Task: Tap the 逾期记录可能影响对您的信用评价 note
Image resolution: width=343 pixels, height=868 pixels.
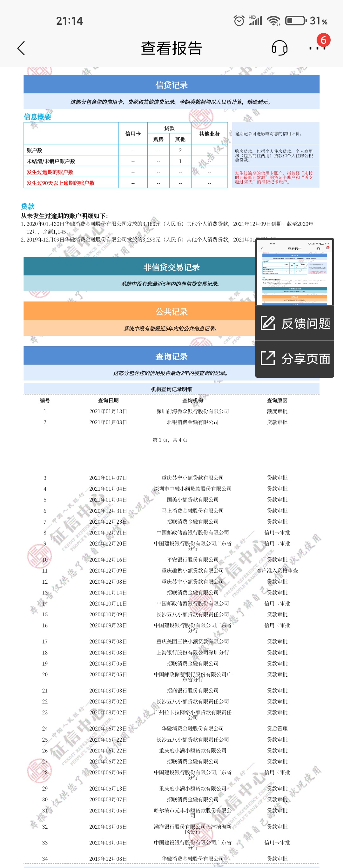Action: pyautogui.click(x=268, y=134)
